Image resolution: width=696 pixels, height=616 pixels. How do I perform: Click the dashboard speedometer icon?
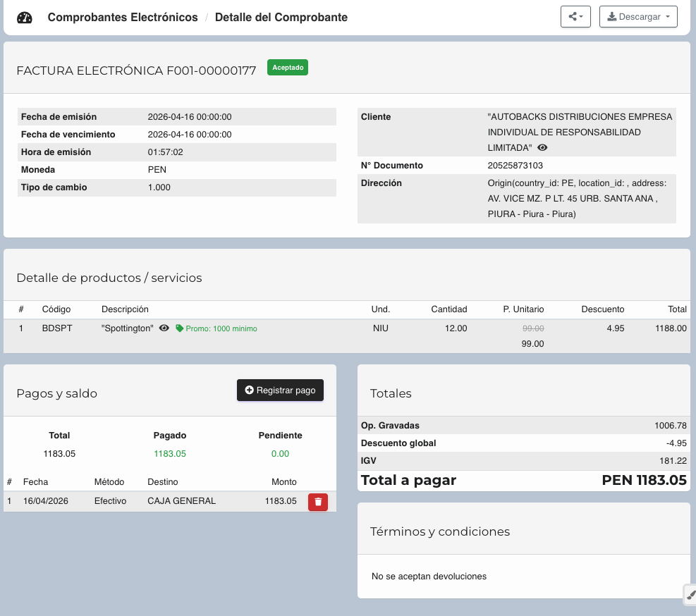(x=25, y=18)
